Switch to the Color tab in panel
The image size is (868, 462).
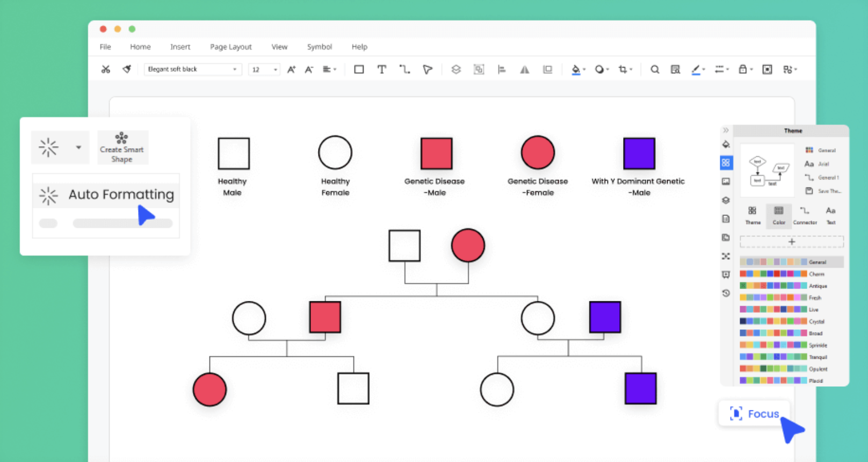pos(779,215)
